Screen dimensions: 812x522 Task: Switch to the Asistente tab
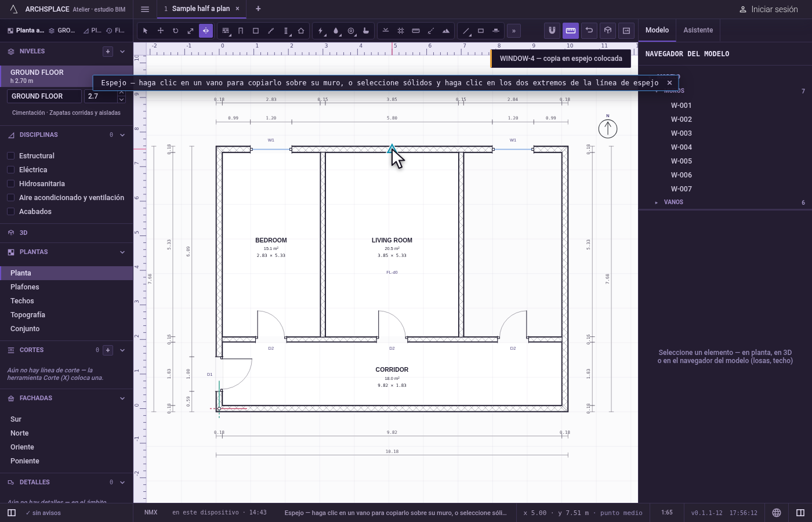click(698, 30)
